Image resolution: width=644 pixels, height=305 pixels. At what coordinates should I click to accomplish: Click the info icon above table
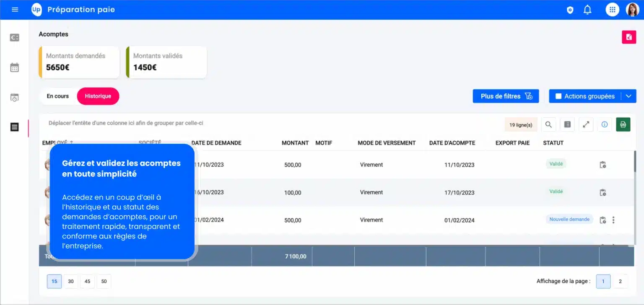point(604,124)
